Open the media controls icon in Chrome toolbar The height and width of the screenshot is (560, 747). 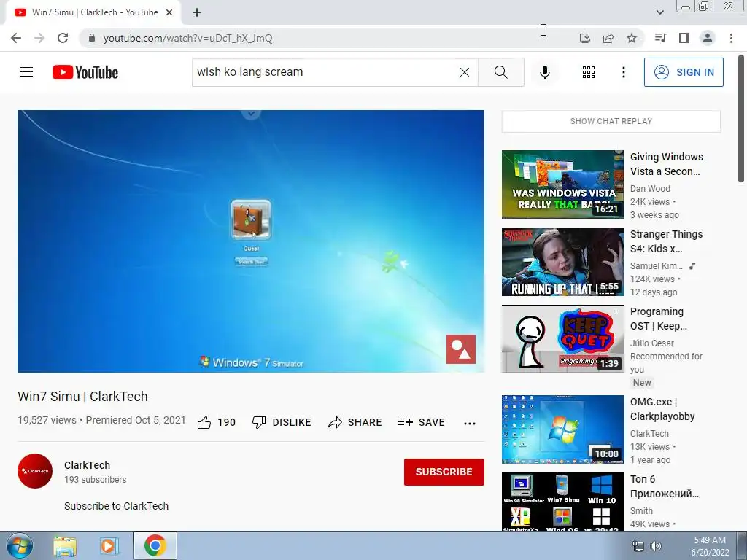coord(660,38)
